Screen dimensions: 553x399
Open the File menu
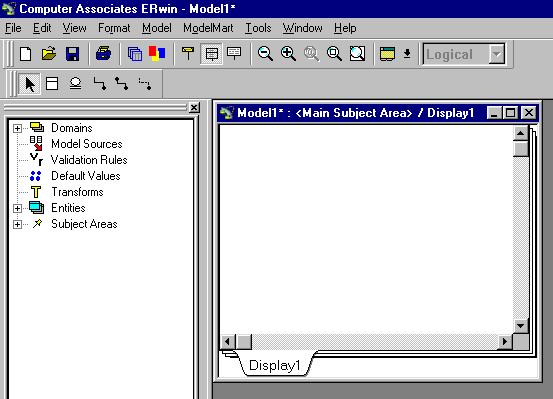click(x=13, y=28)
